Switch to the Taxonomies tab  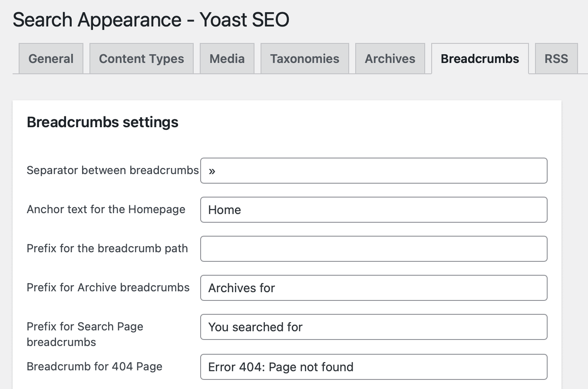click(x=304, y=59)
